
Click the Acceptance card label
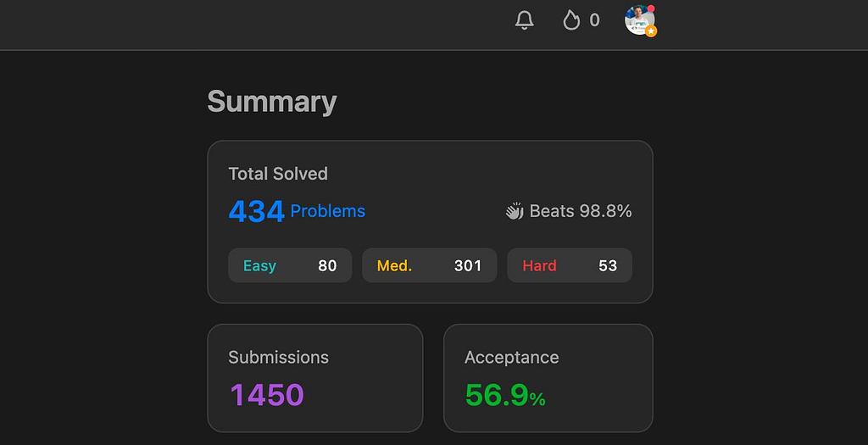point(511,357)
